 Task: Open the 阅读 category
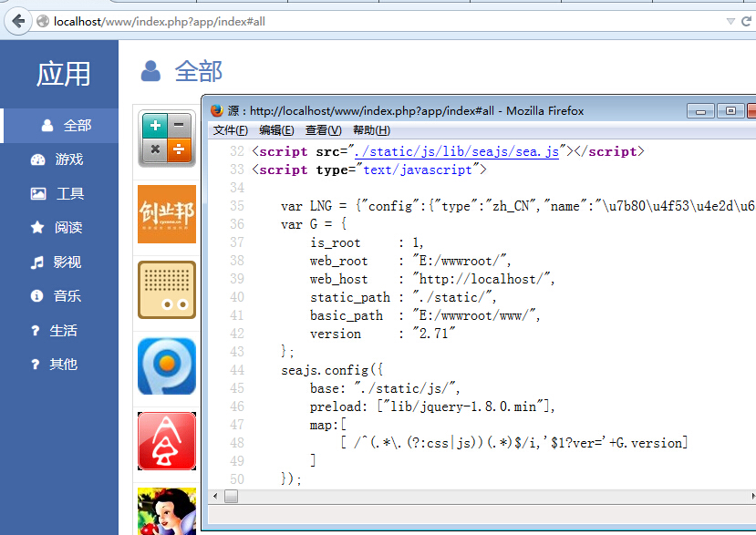(59, 228)
